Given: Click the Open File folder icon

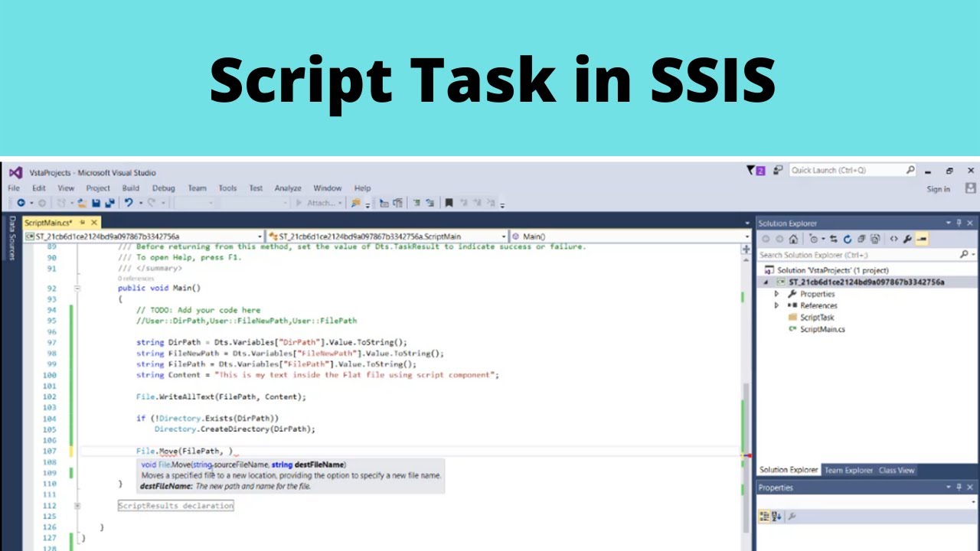Looking at the screenshot, I should click(81, 203).
